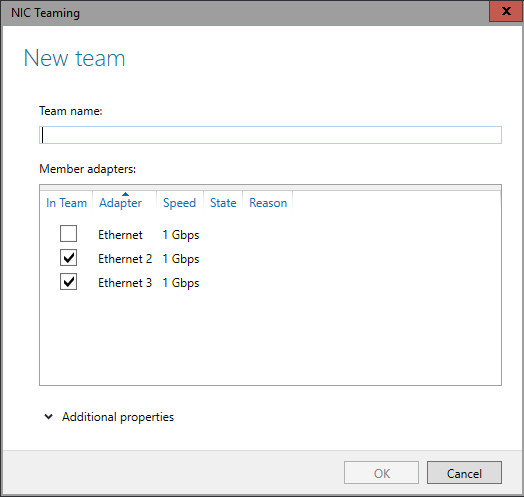The image size is (524, 497).
Task: Close the NIC Teaming dialog
Action: (506, 11)
